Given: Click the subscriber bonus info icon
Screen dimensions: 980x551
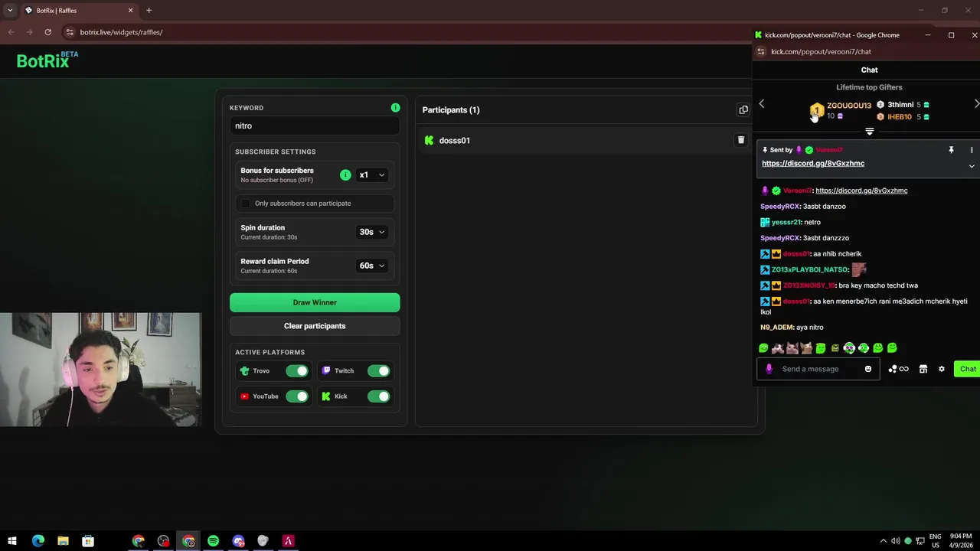Looking at the screenshot, I should point(345,175).
